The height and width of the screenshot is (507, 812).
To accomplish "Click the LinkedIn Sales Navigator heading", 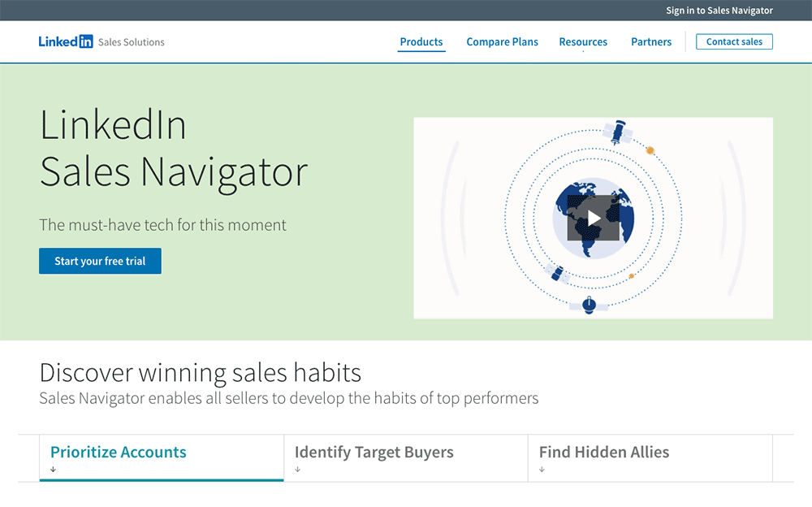I will point(174,149).
